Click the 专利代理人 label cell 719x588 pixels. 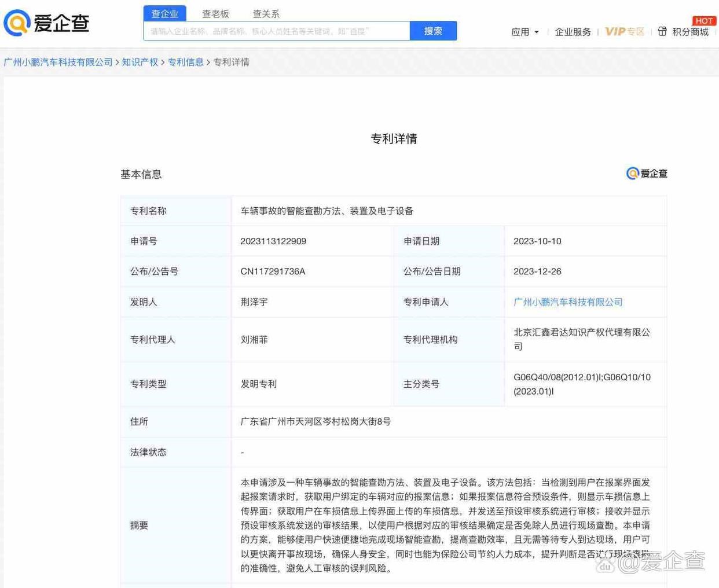click(x=176, y=340)
